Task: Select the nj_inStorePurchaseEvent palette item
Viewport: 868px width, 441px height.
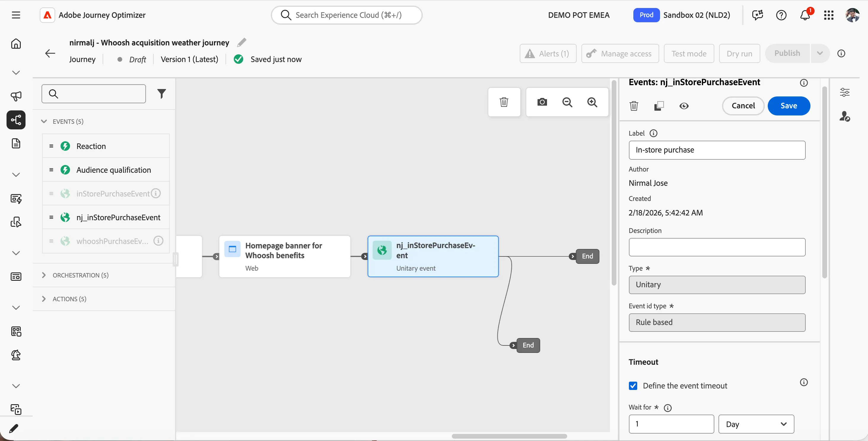Action: click(x=106, y=218)
